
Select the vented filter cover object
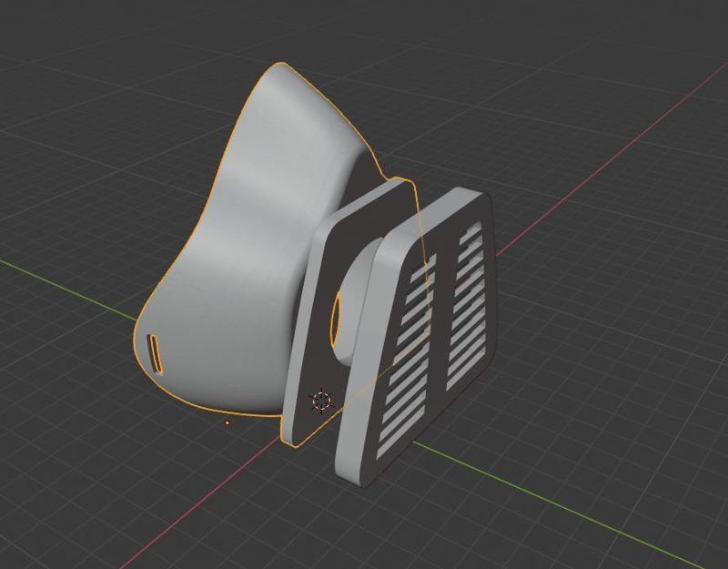coord(418,339)
